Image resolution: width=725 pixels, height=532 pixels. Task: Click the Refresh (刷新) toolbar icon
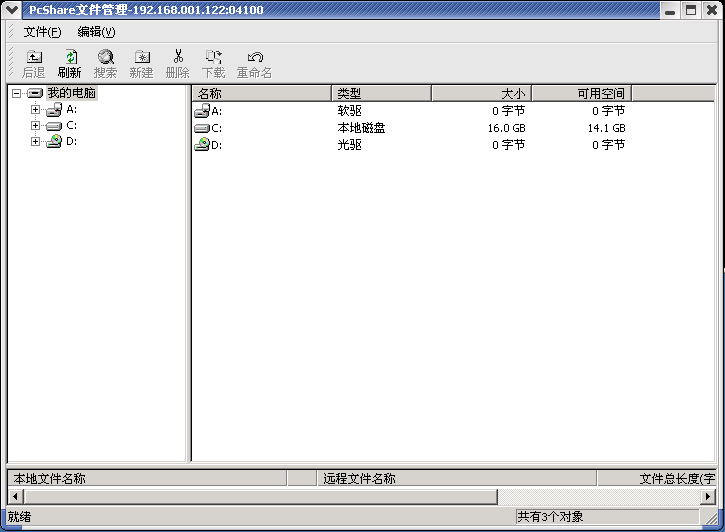point(69,58)
